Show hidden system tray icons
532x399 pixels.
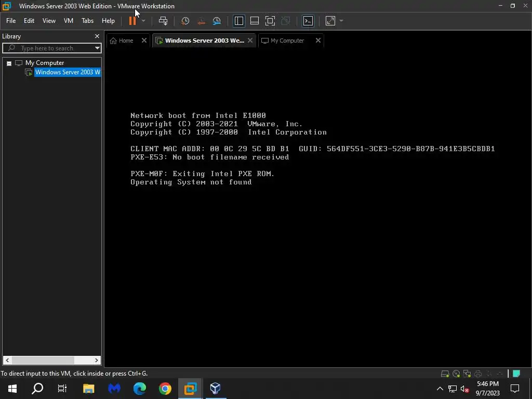tap(440, 389)
